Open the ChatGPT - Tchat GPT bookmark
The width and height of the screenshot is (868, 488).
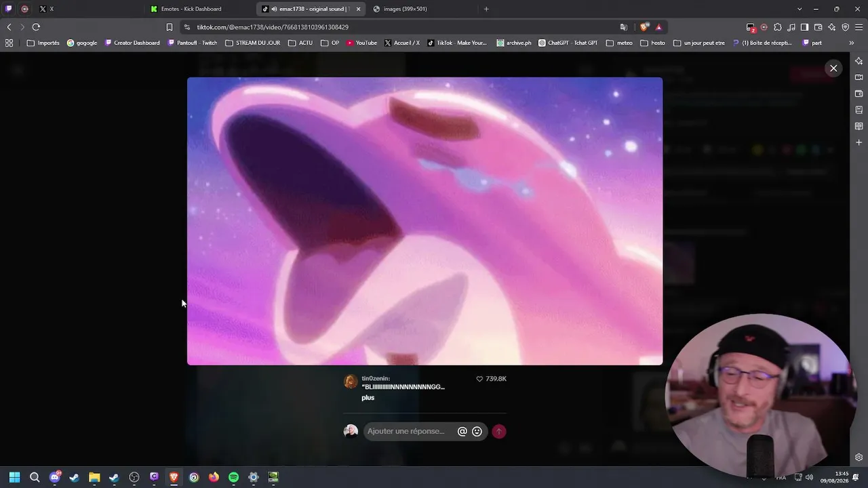pyautogui.click(x=568, y=43)
